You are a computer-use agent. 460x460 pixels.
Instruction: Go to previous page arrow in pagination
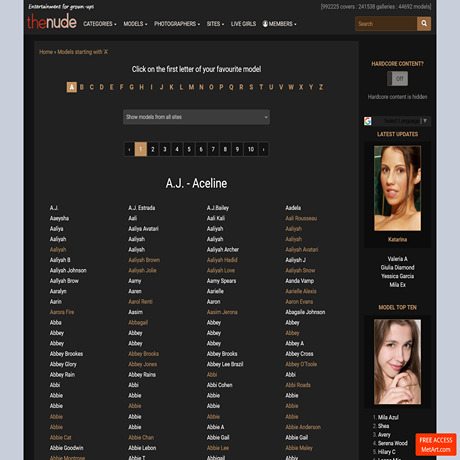tap(129, 149)
